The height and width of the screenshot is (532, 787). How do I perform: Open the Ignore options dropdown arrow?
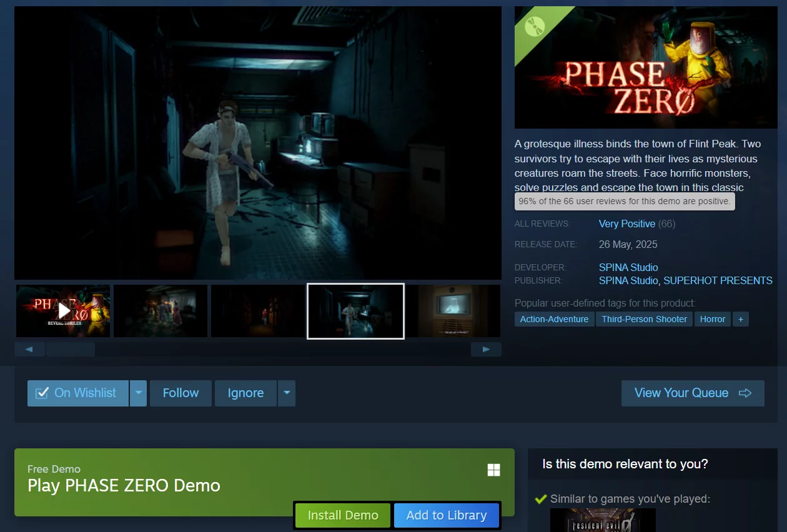coord(287,393)
